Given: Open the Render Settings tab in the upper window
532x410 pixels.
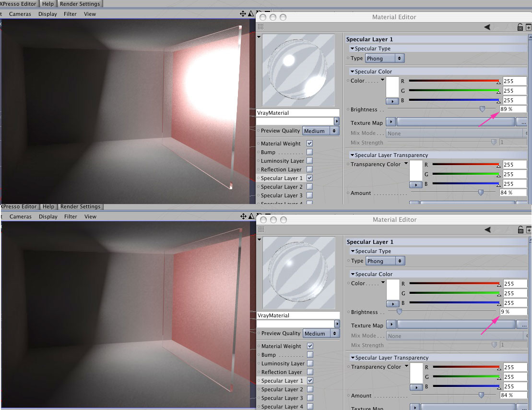Looking at the screenshot, I should 80,4.
